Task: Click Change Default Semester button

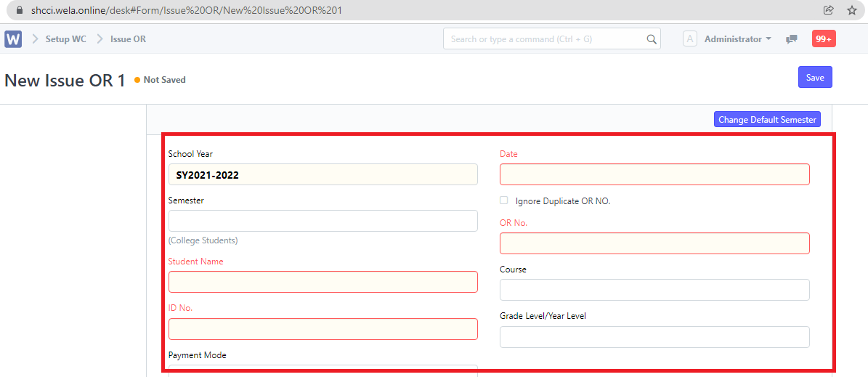Action: coord(767,119)
